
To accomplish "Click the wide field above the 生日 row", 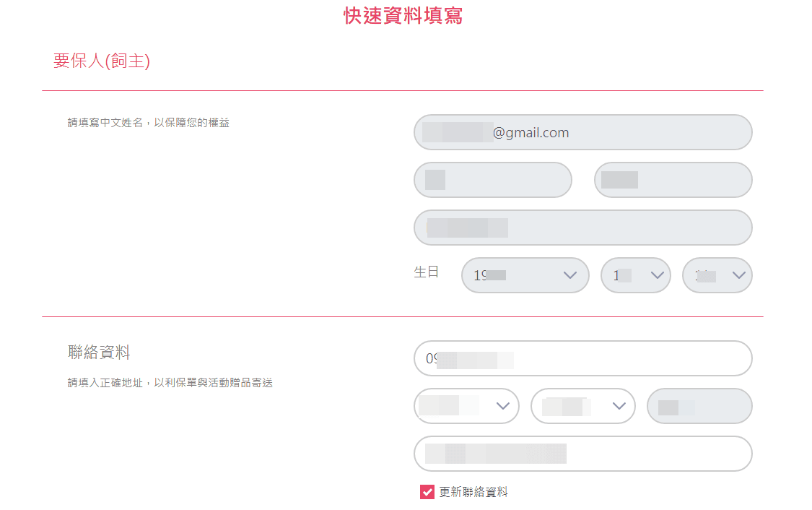I will (x=582, y=228).
